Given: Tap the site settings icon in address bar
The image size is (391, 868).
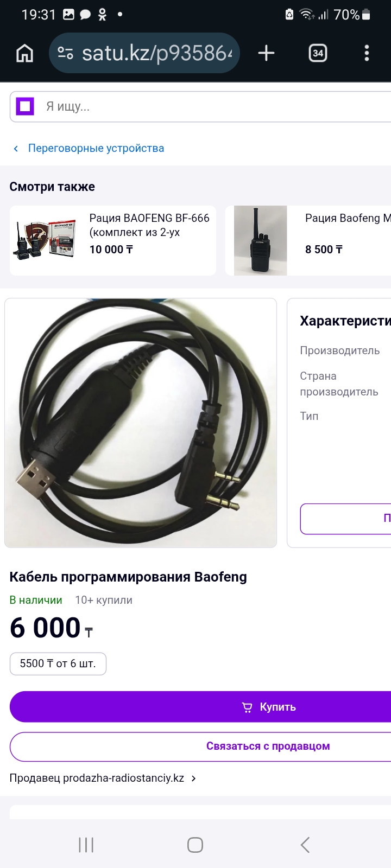Looking at the screenshot, I should (66, 53).
